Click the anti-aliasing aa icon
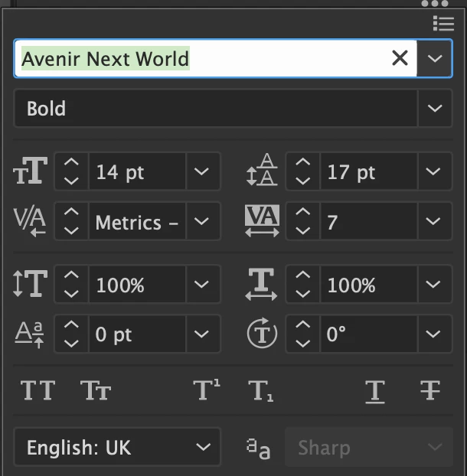This screenshot has width=467, height=476. pyautogui.click(x=258, y=448)
